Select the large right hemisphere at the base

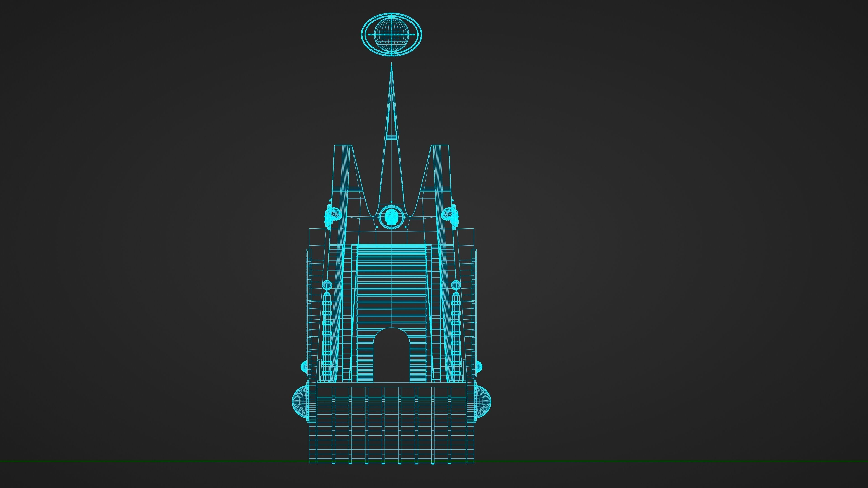(x=483, y=401)
